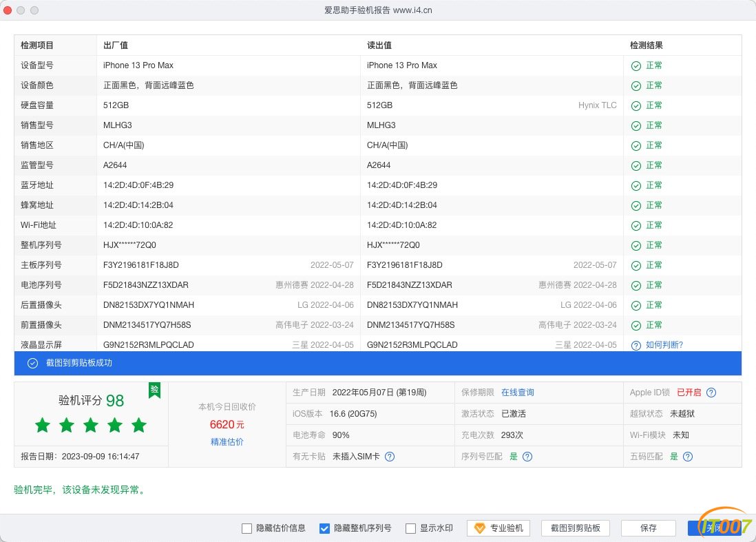Open the 在线查询 warranty link
The height and width of the screenshot is (542, 756).
(x=517, y=393)
